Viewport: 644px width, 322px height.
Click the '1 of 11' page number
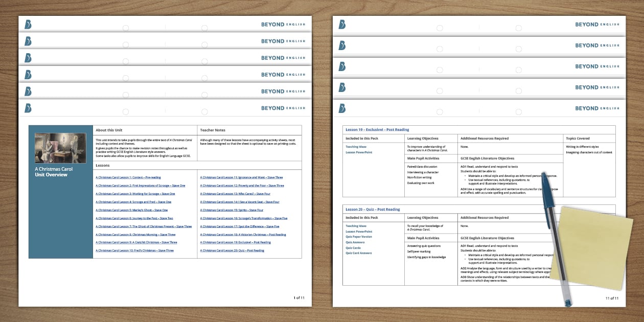(x=299, y=297)
